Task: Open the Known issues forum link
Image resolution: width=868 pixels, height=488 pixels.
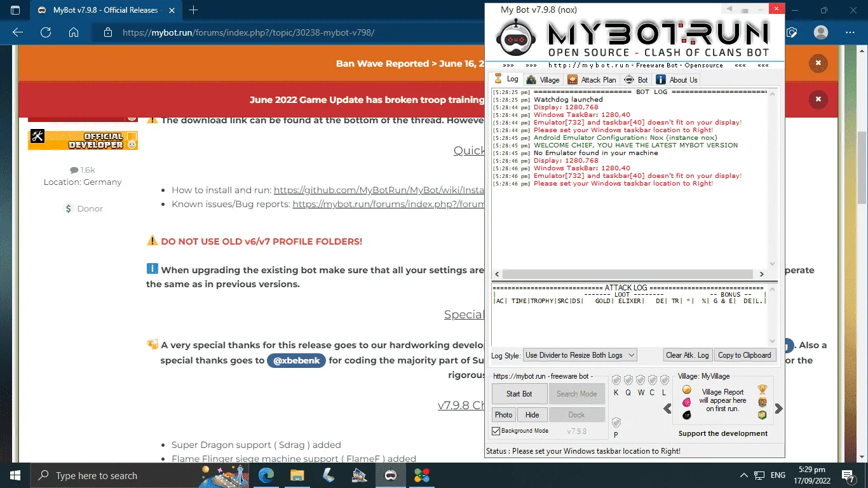Action: pos(388,204)
